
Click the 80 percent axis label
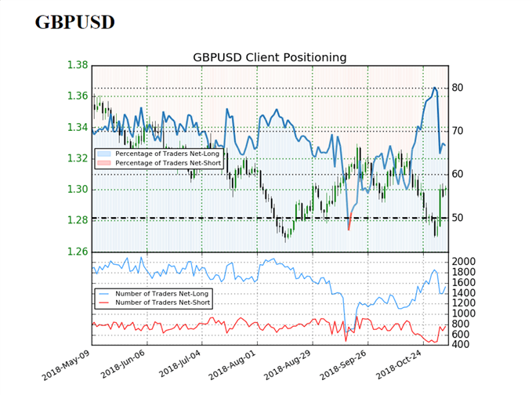(458, 88)
